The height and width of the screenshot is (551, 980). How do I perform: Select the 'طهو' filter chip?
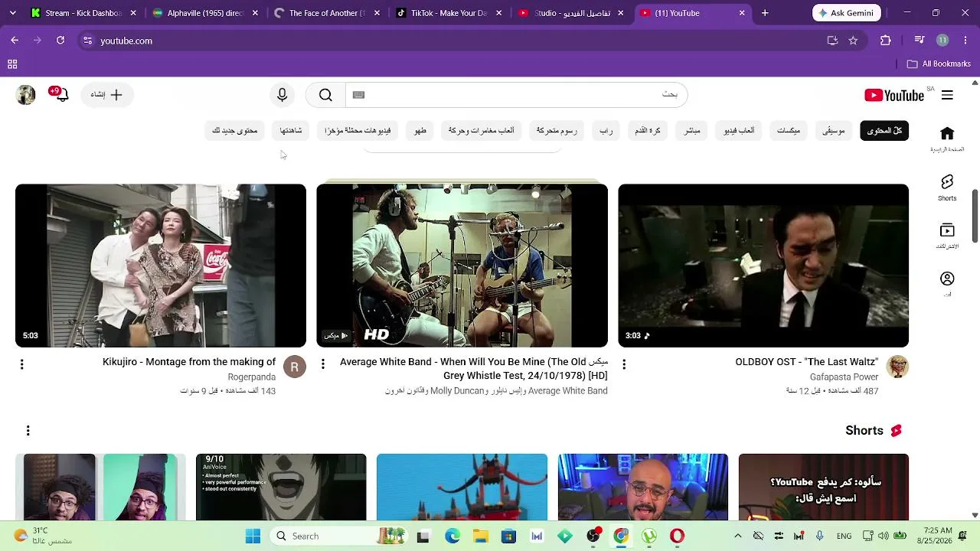(x=420, y=131)
